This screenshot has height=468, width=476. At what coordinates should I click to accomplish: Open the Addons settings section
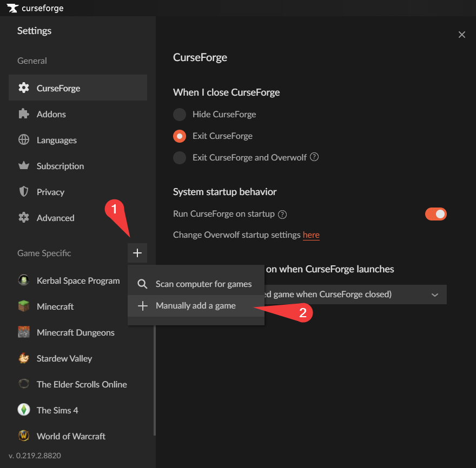click(x=78, y=114)
